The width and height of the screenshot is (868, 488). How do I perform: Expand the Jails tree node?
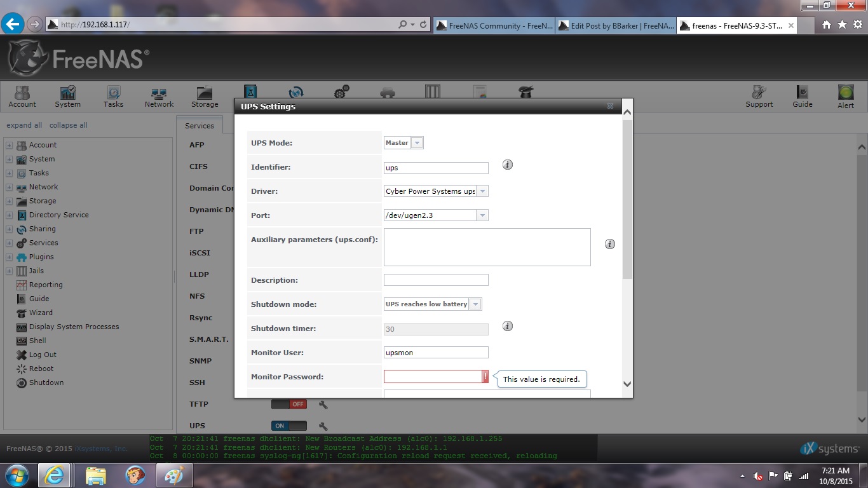point(9,271)
